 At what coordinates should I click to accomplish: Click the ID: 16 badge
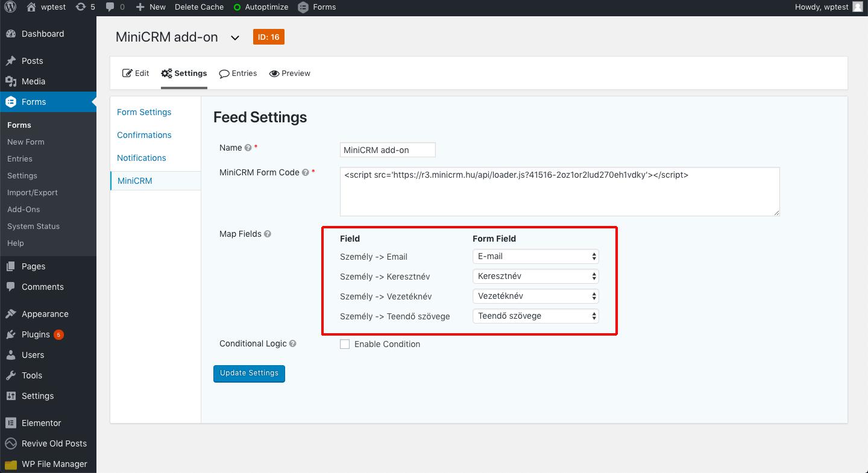coord(269,37)
